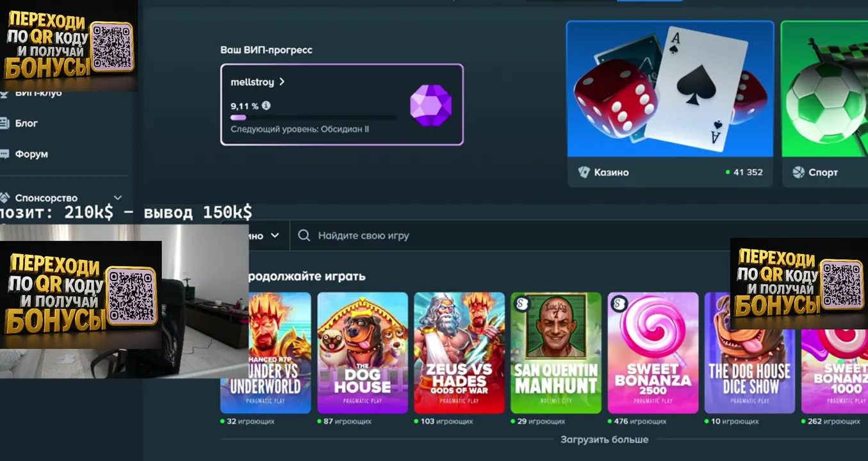This screenshot has height=461, width=868.
Task: Open the Спонсорство menu item
Action: click(46, 198)
